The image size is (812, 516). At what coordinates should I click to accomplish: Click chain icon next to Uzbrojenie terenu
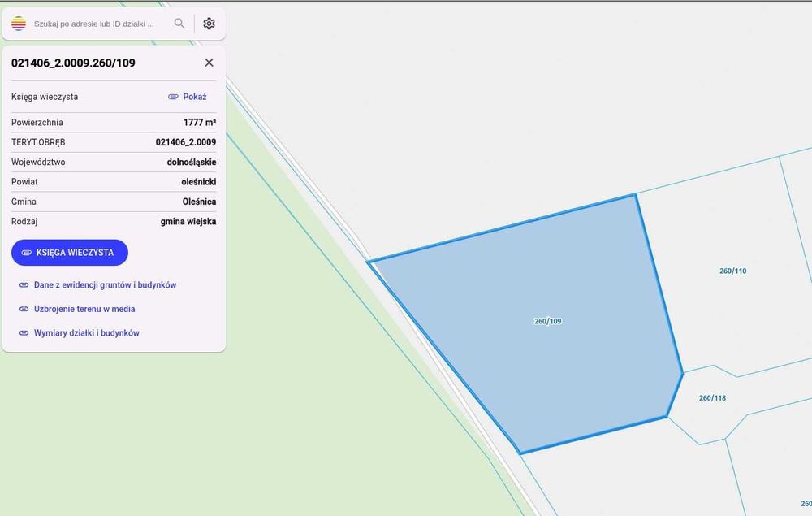coord(24,309)
